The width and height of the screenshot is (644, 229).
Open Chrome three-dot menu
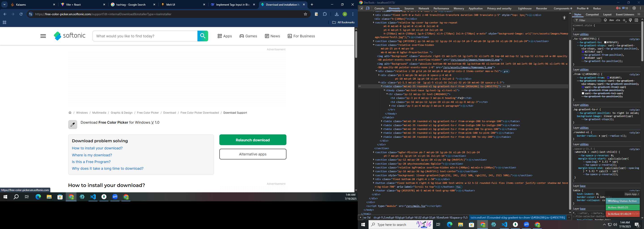pos(353,14)
